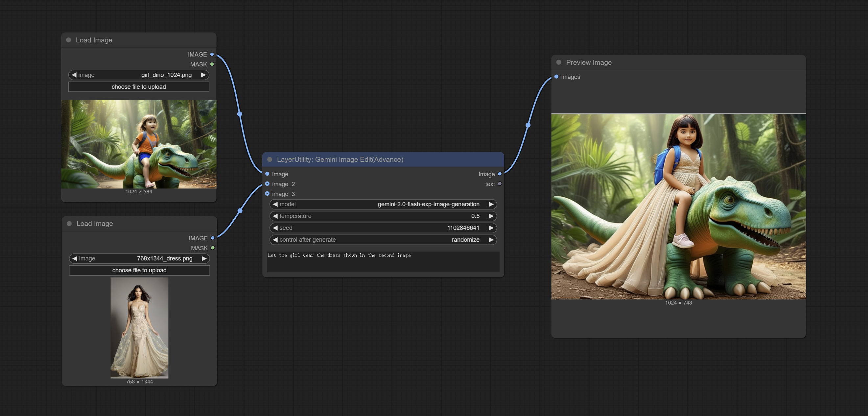This screenshot has width=868, height=416.
Task: Decrease temperature value with left arrow
Action: [275, 216]
